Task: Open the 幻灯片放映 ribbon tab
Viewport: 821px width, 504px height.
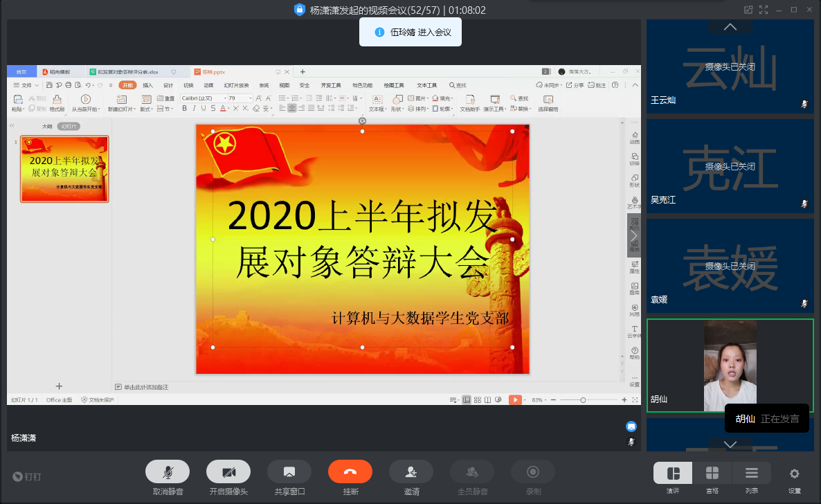Action: tap(237, 85)
